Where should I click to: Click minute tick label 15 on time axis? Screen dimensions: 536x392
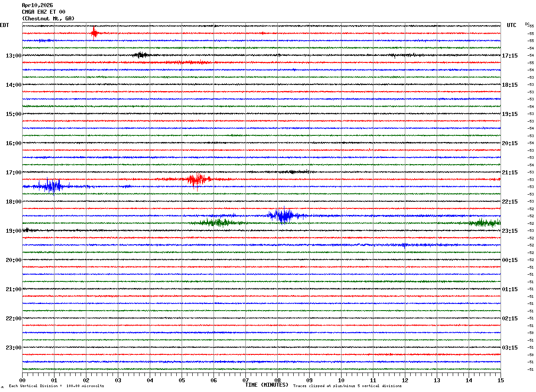[x=501, y=380]
